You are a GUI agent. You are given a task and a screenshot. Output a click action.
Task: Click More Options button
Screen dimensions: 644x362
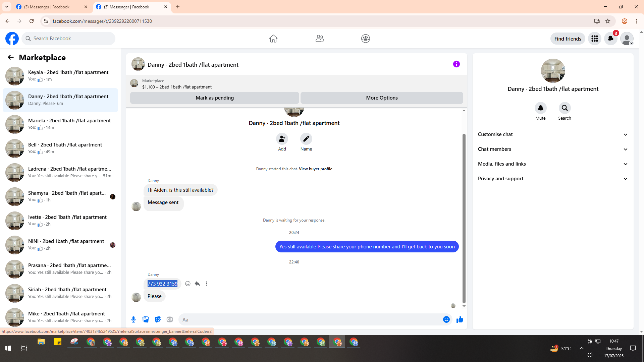pyautogui.click(x=382, y=98)
